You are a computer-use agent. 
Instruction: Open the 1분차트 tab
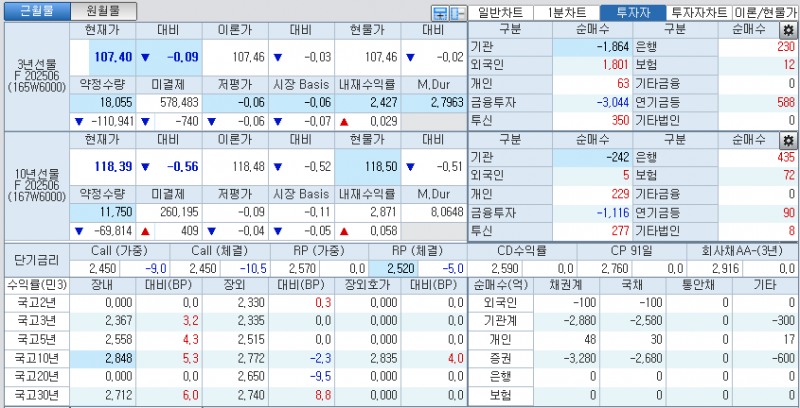[x=566, y=13]
